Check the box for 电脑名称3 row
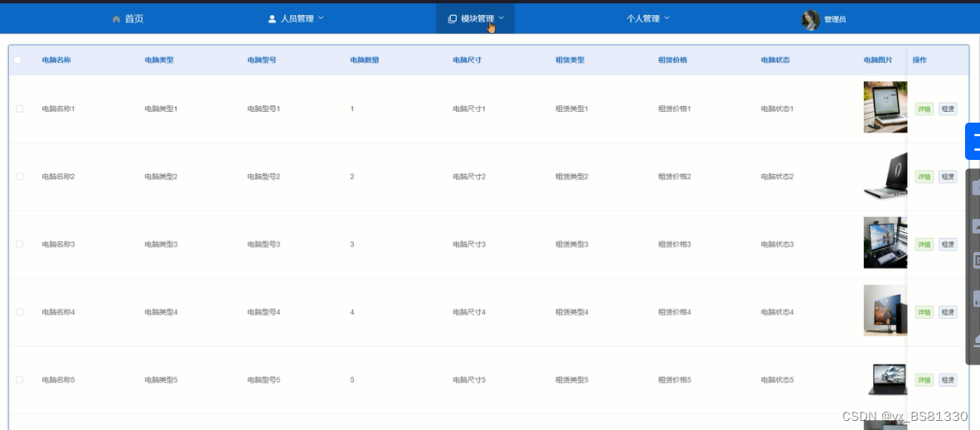980x430 pixels. point(19,244)
